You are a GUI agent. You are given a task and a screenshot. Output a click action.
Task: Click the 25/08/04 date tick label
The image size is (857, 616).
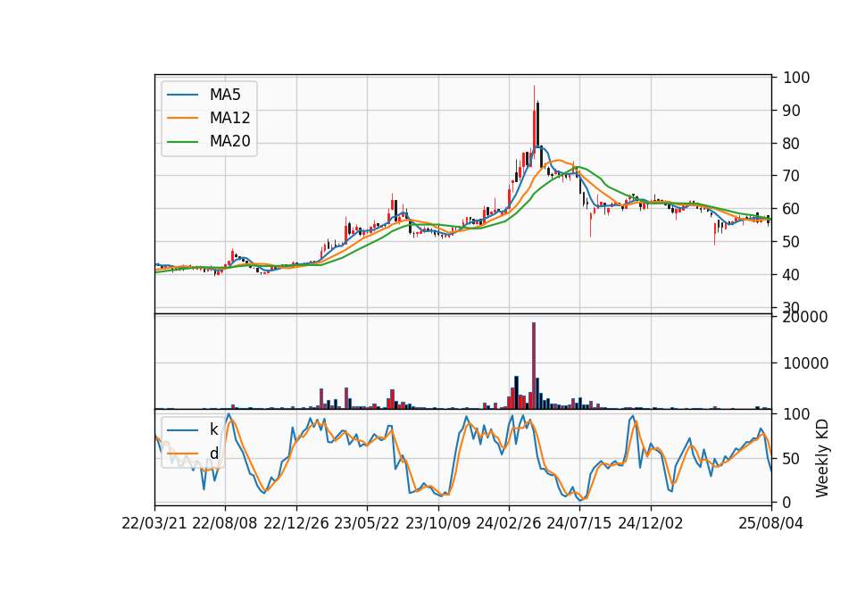pos(771,524)
